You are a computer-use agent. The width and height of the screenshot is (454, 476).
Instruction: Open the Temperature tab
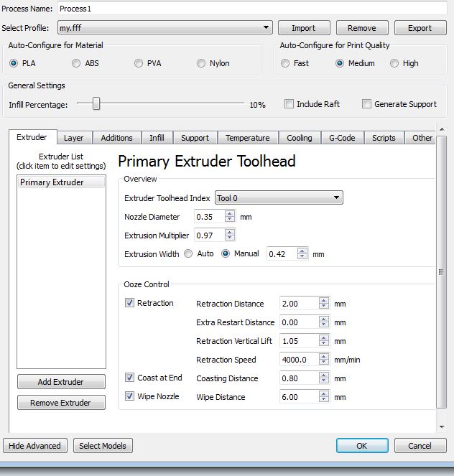click(x=247, y=138)
